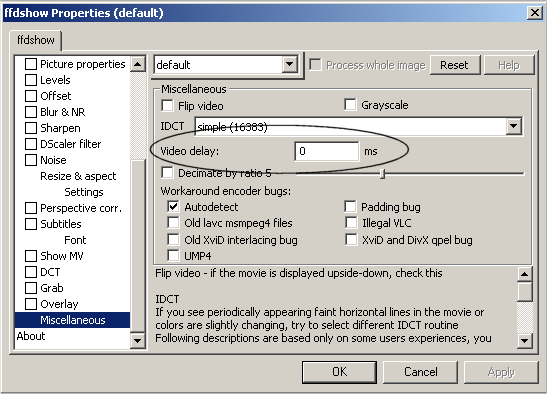The image size is (547, 394).
Task: Enable the Grayscale checkbox
Action: click(350, 105)
